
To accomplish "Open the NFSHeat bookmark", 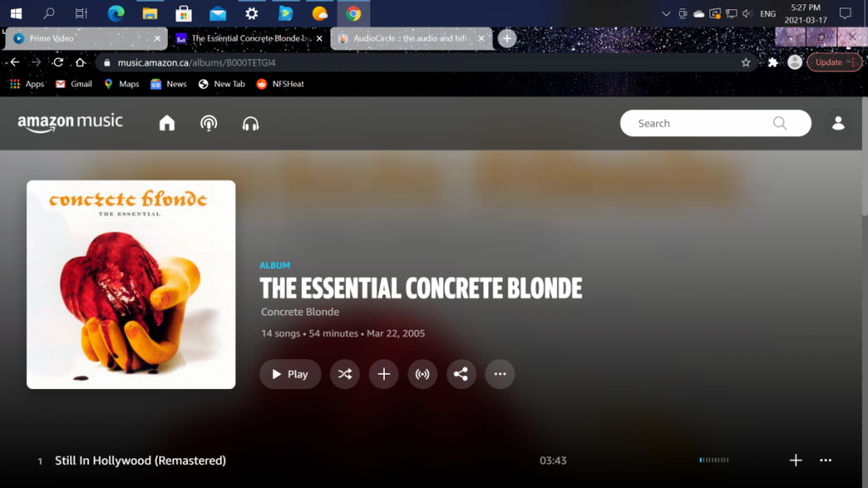I will [280, 84].
